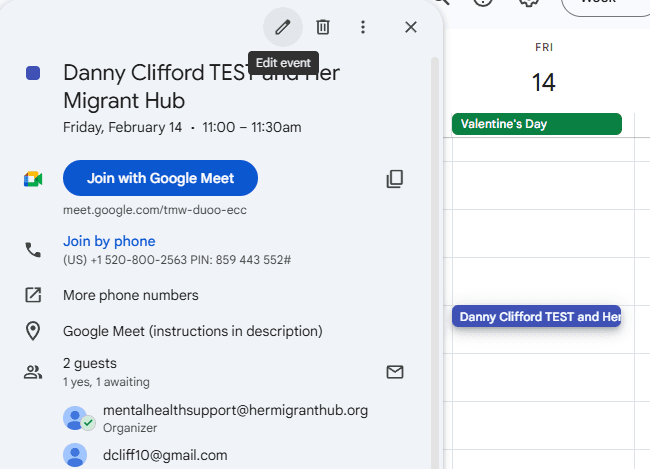Select the Danny Clifford TEST calendar event
This screenshot has width=650, height=469.
[536, 317]
